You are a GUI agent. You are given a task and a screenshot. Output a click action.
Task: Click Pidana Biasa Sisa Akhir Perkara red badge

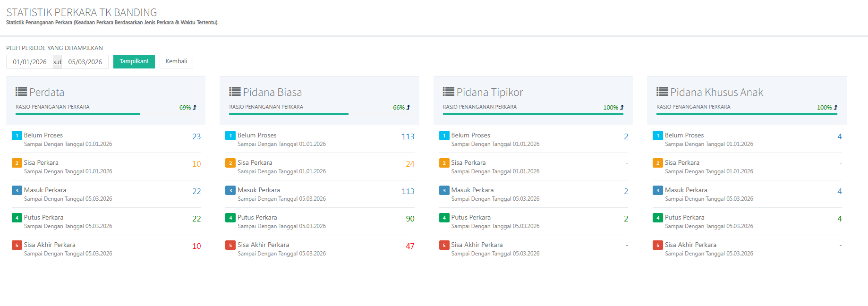[x=230, y=246]
